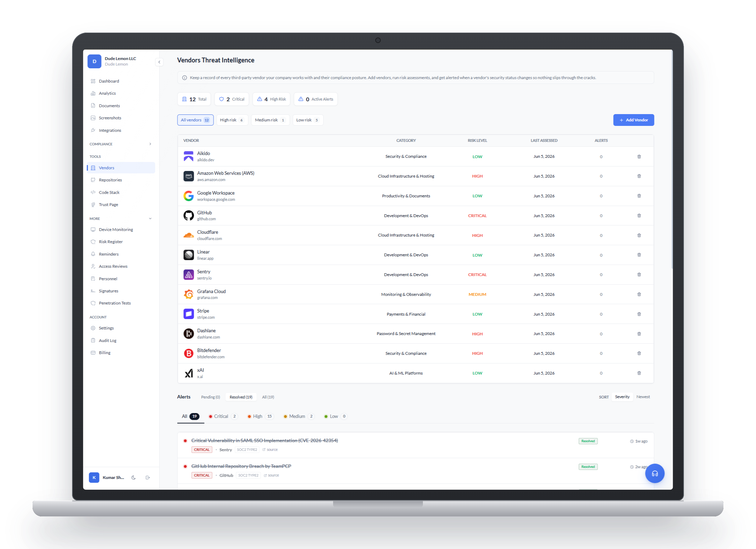Click the Stripe logo icon

pos(188,314)
